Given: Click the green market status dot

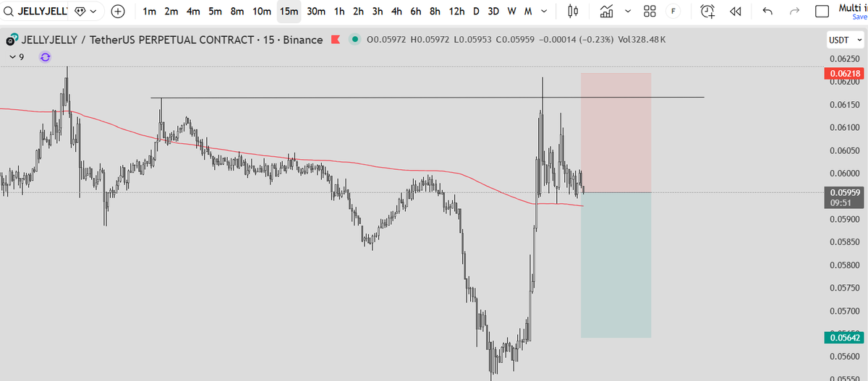Looking at the screenshot, I should point(354,40).
